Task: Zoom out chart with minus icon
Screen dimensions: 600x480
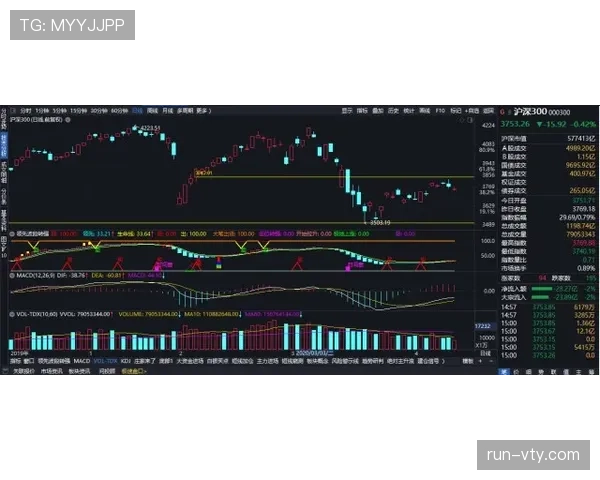Action: (x=491, y=361)
